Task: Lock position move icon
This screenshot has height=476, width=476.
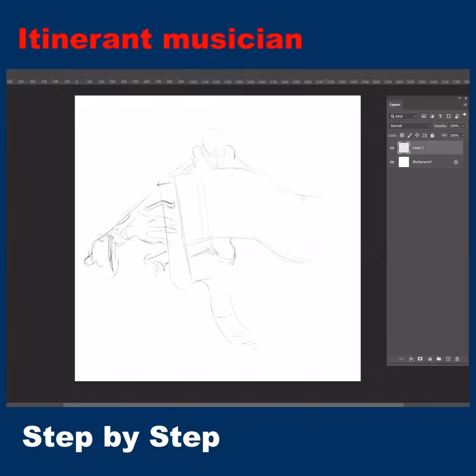Action: (x=417, y=135)
